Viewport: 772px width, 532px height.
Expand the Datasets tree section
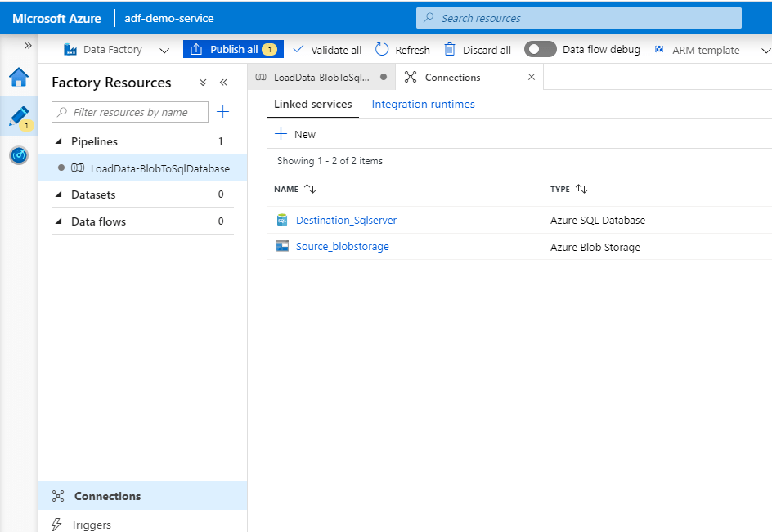point(59,194)
